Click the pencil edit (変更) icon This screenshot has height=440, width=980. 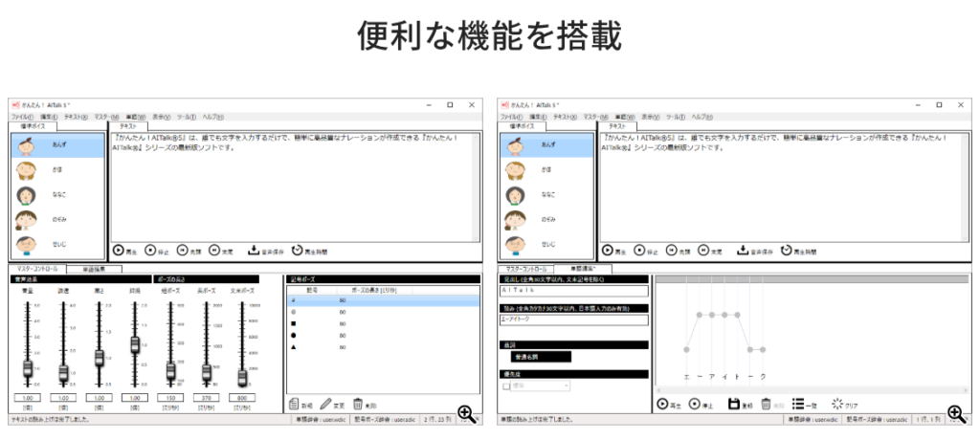point(325,405)
